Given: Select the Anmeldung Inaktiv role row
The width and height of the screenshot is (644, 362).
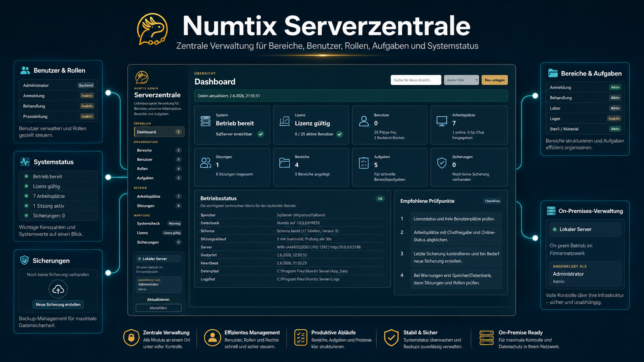Looking at the screenshot, I should [58, 96].
